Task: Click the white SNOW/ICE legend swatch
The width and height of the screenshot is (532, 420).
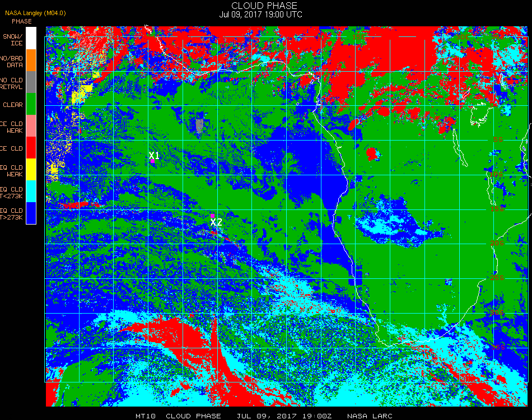Action: pyautogui.click(x=31, y=38)
